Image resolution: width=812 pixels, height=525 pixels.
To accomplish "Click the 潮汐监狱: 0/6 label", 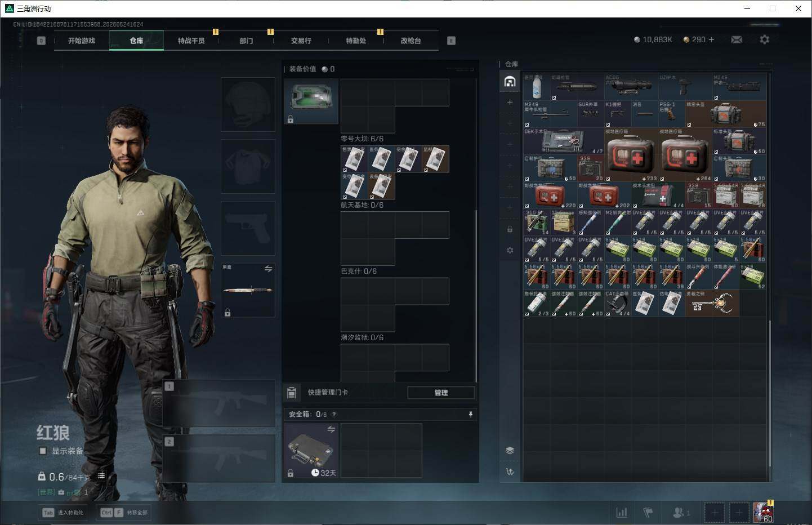I will tap(362, 337).
